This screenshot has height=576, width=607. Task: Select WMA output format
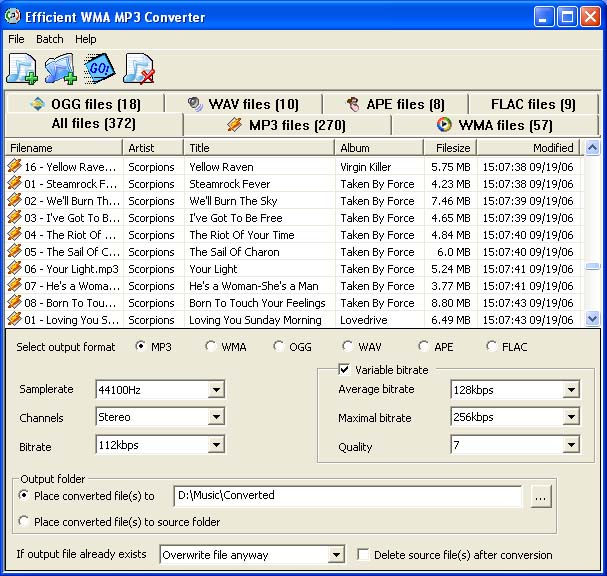click(210, 346)
